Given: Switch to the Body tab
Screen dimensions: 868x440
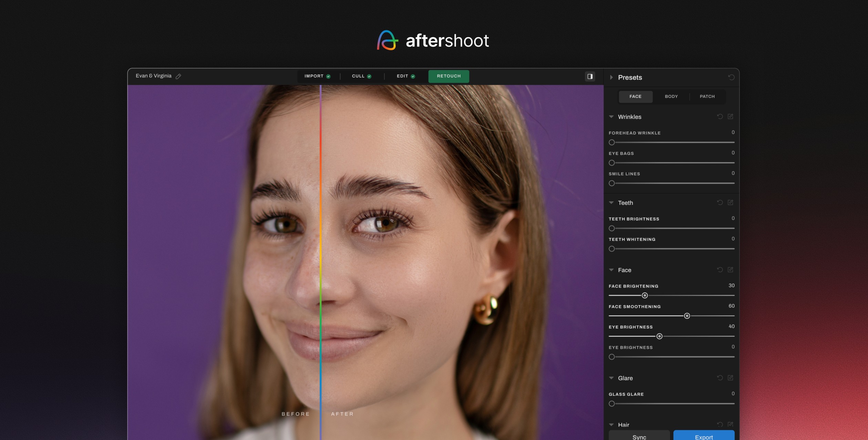Looking at the screenshot, I should point(671,97).
